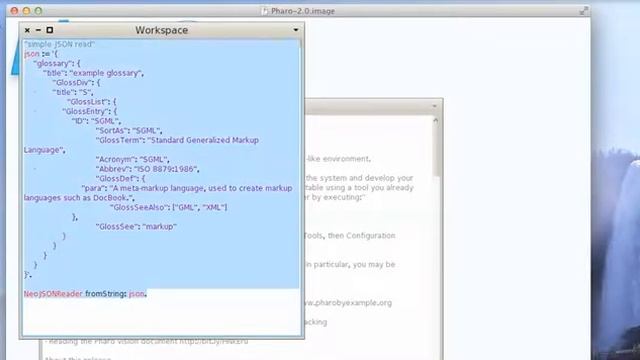Open the background window's menu arrow

coord(434,107)
